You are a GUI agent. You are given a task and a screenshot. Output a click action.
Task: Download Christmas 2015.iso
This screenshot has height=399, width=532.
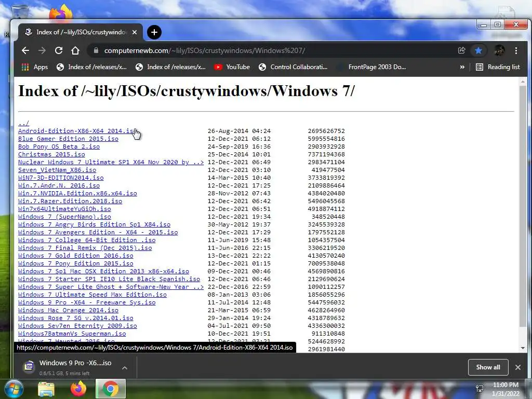click(51, 154)
